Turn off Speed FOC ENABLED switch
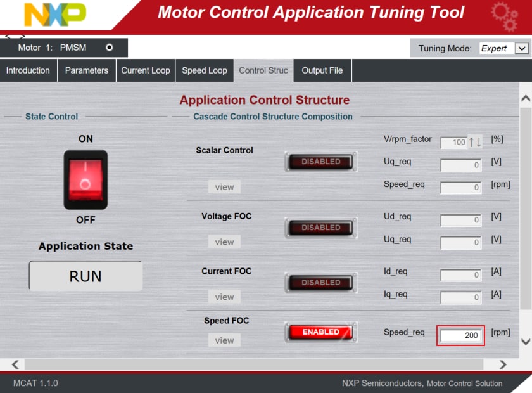Screen dimensions: 532x393 coord(320,332)
